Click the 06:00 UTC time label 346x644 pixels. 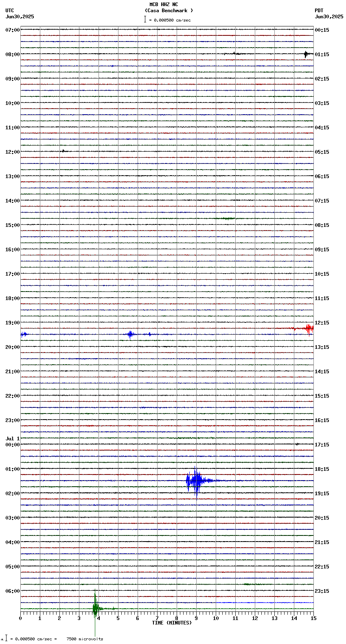[x=13, y=591]
